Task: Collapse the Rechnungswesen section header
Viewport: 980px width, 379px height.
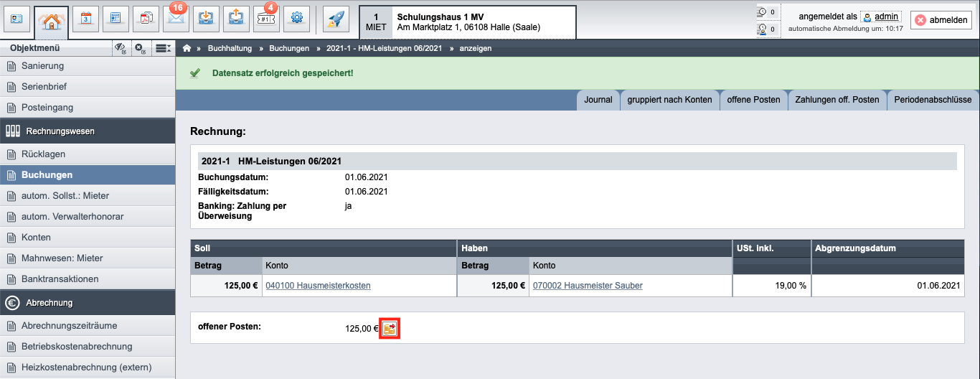Action: click(x=88, y=131)
